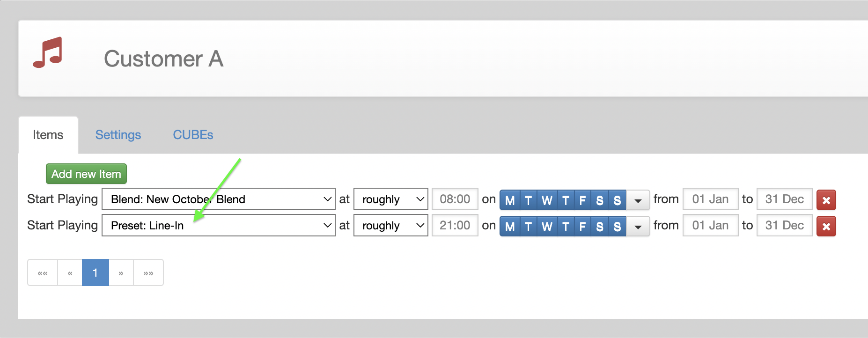Click the red music note icon

47,52
